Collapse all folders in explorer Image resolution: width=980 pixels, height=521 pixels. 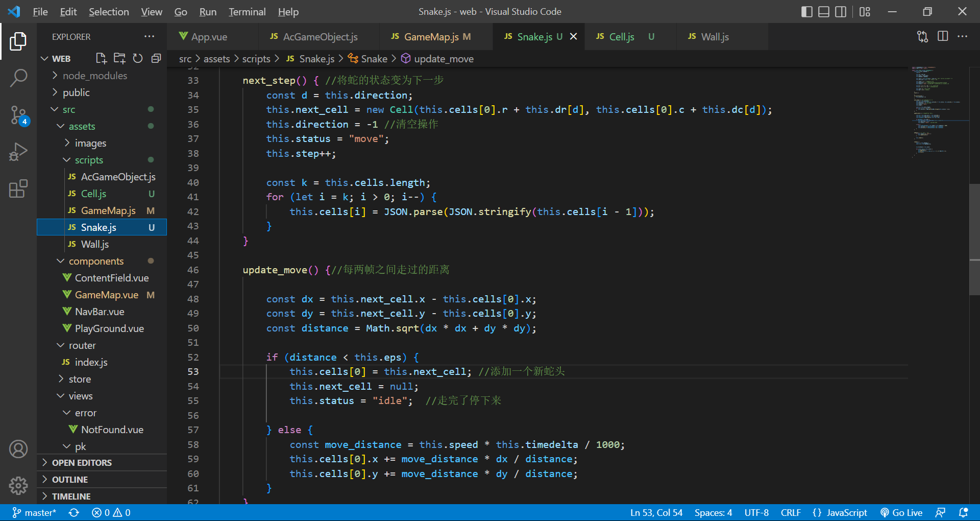(x=156, y=58)
